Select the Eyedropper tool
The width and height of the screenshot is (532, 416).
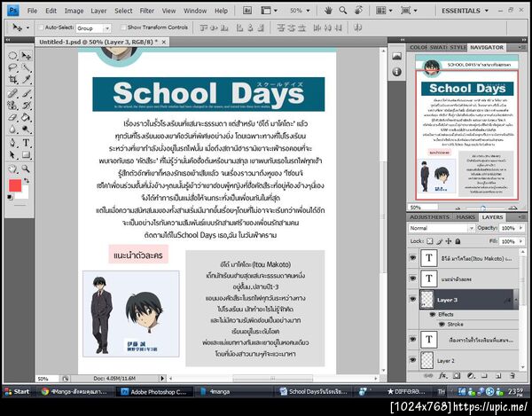(26, 80)
